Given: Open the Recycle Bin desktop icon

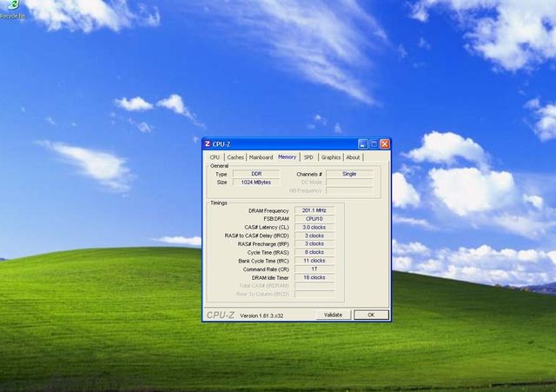Looking at the screenshot, I should tap(13, 10).
